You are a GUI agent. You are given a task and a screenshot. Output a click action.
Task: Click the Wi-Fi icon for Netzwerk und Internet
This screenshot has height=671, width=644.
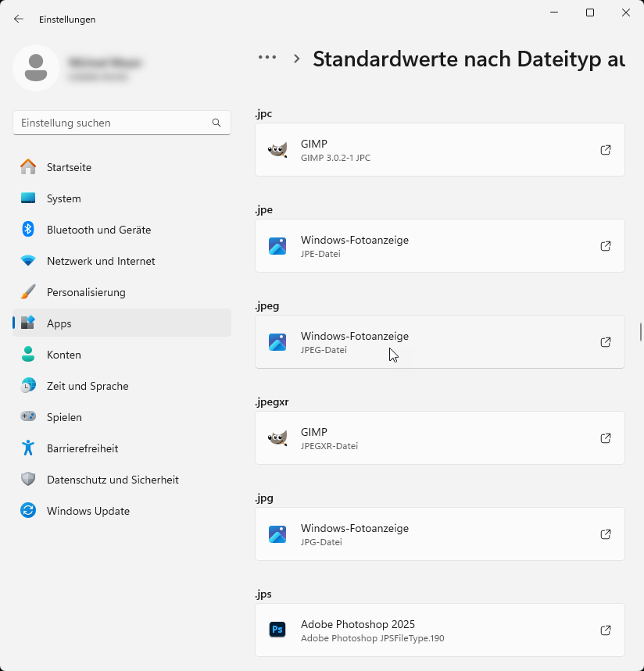(x=28, y=261)
